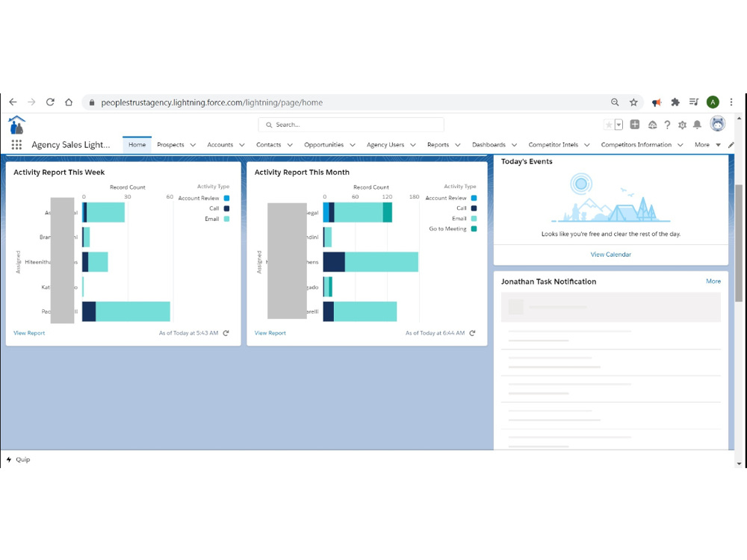Image resolution: width=747 pixels, height=560 pixels.
Task: Click the address bar URL
Action: point(211,102)
